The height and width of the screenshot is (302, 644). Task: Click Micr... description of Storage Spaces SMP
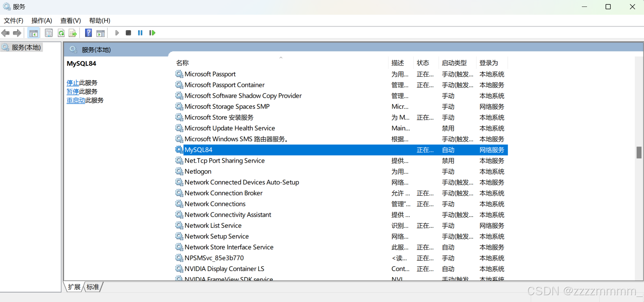[400, 107]
